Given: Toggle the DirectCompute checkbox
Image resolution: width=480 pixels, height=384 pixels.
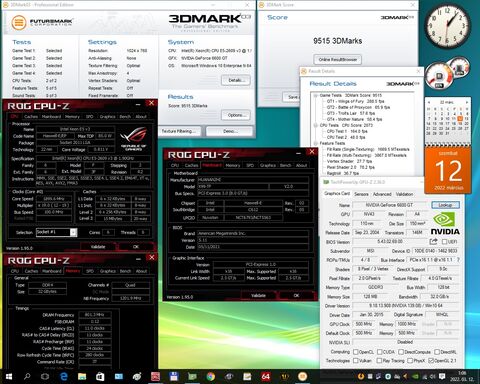Looking at the screenshot, I should (x=401, y=352).
